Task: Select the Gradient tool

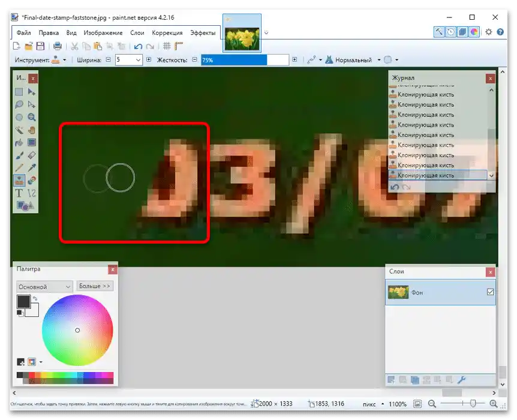Action: 32,143
